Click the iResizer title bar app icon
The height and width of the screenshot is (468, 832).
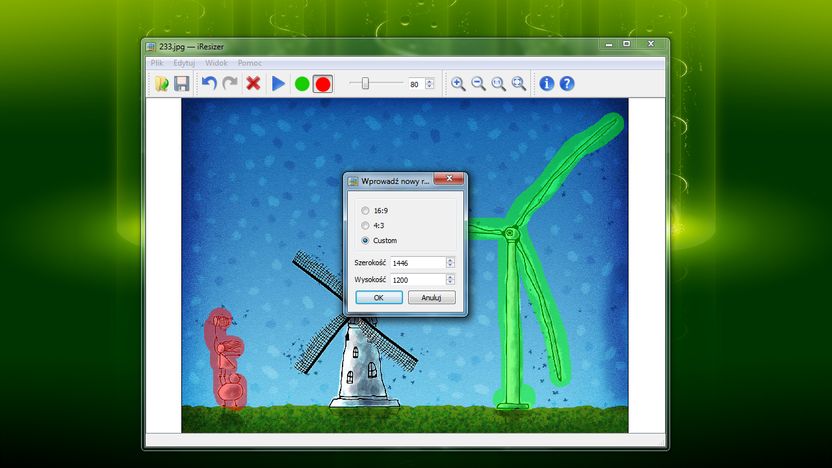click(x=151, y=47)
